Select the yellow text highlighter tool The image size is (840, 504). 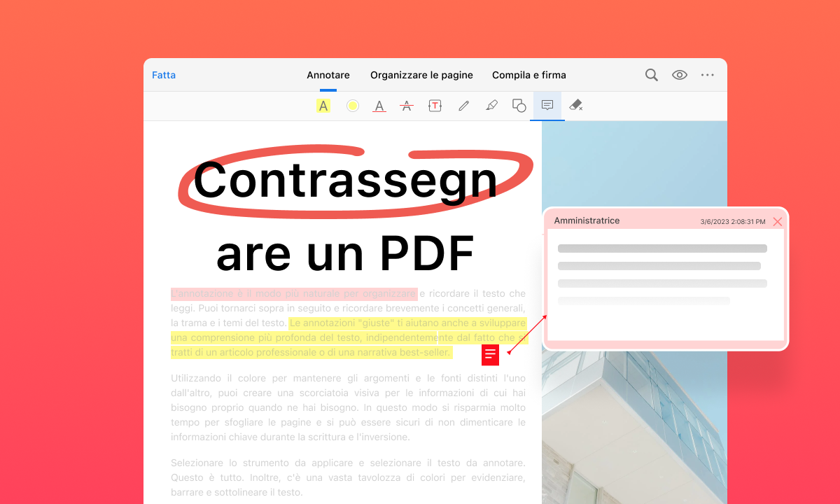[323, 106]
